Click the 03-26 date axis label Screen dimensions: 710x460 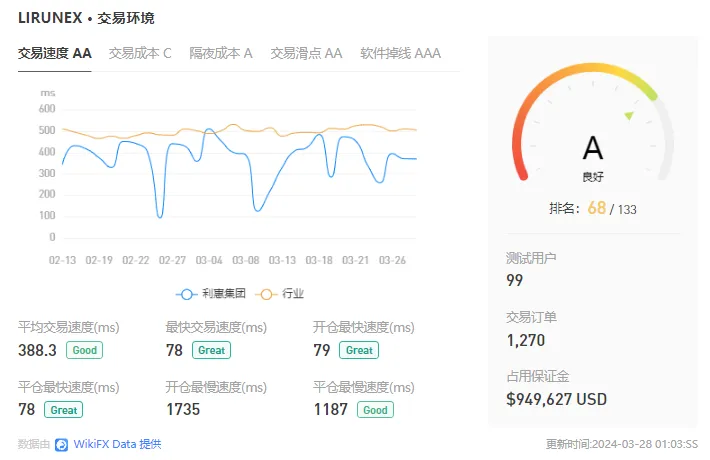pos(392,260)
